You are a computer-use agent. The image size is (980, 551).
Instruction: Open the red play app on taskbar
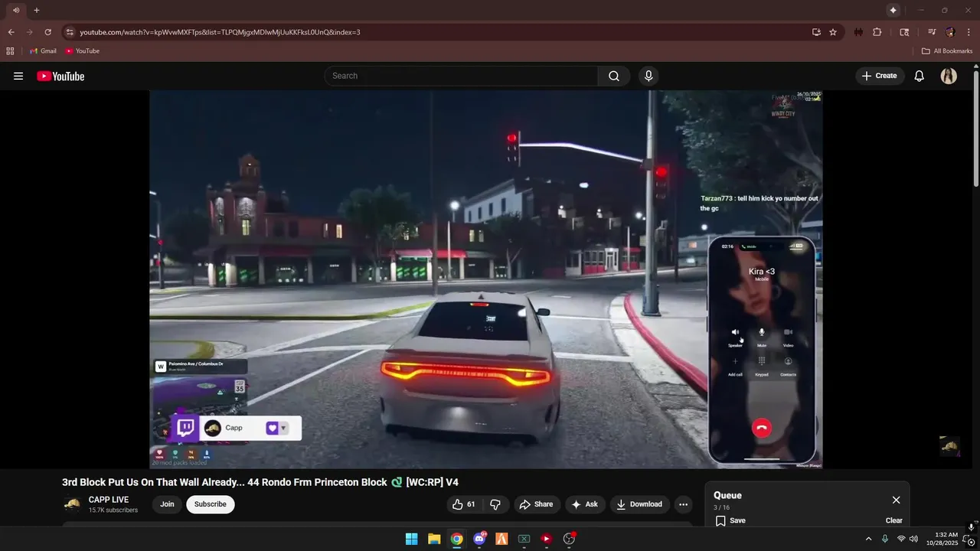[x=547, y=539]
